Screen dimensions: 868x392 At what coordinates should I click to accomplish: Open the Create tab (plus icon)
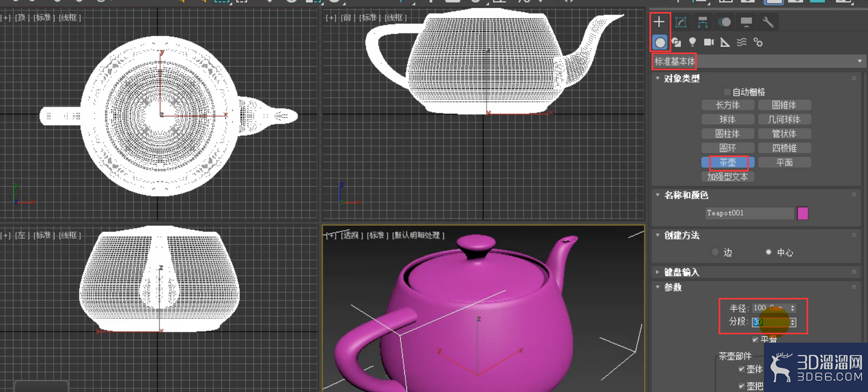coord(659,22)
